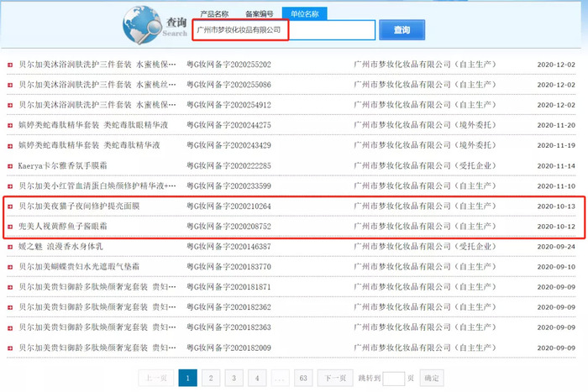Viewport: 588px width, 392px height.
Task: Click red icon beside 贝尔加美小红管血清蛋白 row
Action: 10,186
